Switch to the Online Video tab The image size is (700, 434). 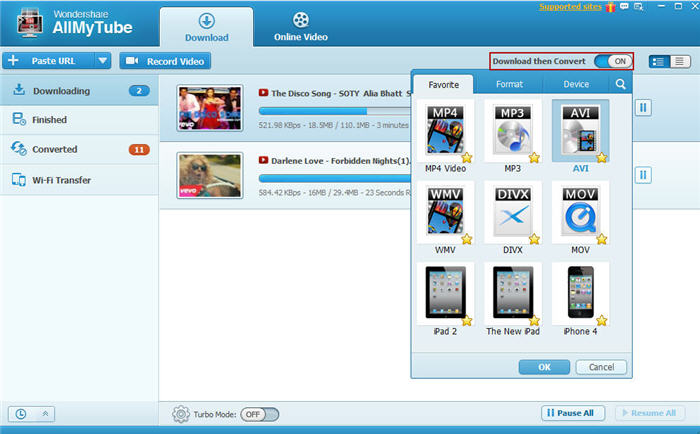[x=301, y=27]
